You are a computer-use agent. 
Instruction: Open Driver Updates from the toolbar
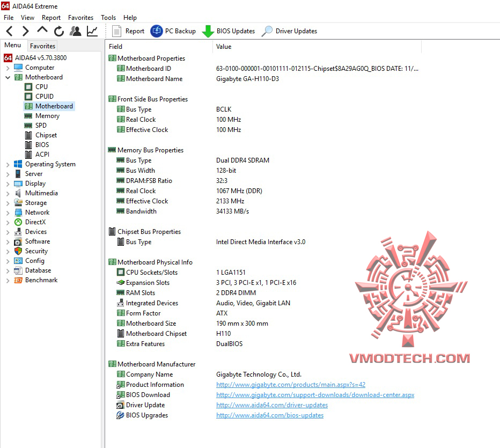(x=289, y=31)
